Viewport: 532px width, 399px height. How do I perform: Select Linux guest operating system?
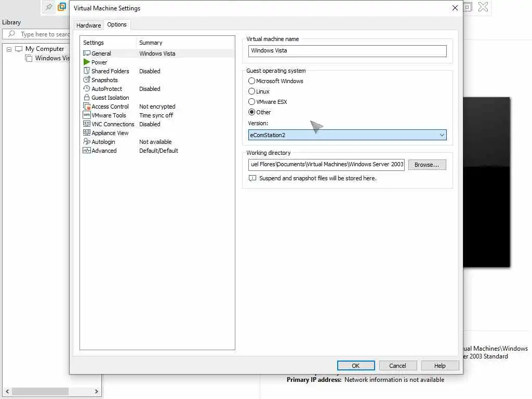coord(251,91)
